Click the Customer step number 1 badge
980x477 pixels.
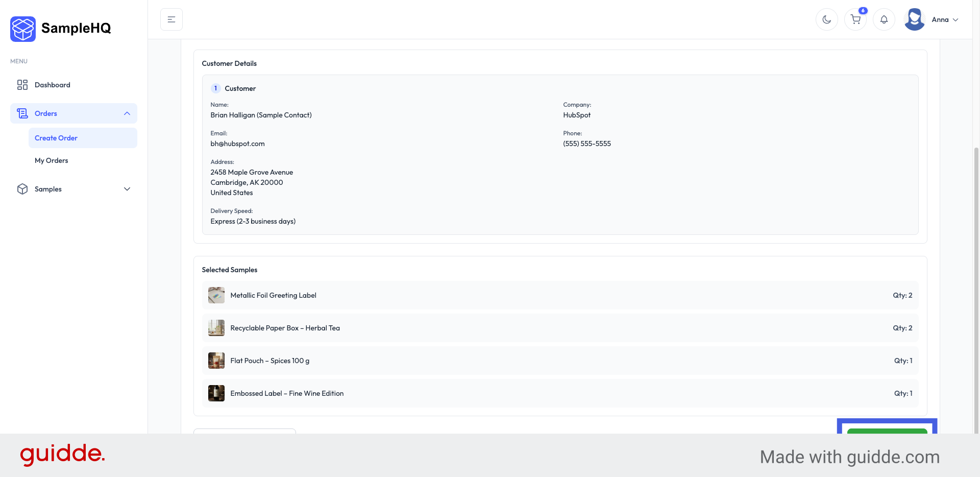coord(216,88)
